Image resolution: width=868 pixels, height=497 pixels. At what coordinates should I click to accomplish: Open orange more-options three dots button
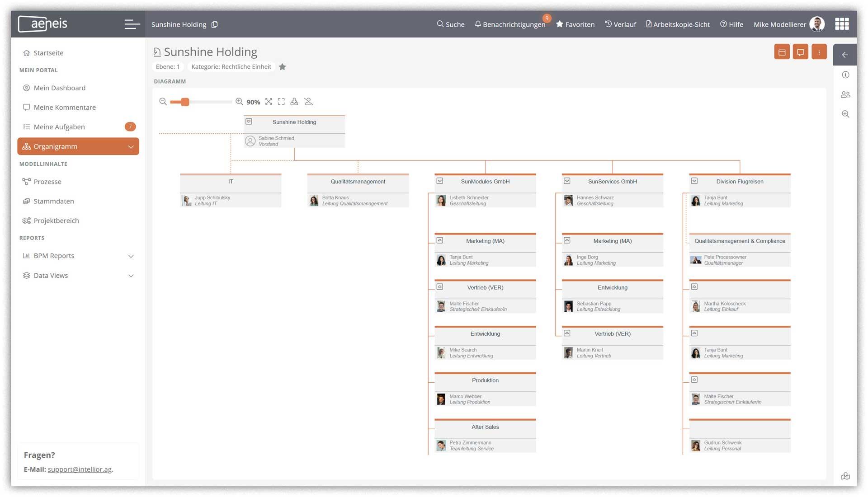819,52
